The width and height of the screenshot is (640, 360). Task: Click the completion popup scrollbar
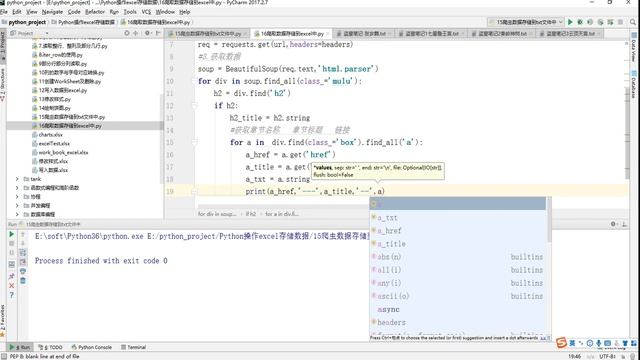tap(549, 220)
